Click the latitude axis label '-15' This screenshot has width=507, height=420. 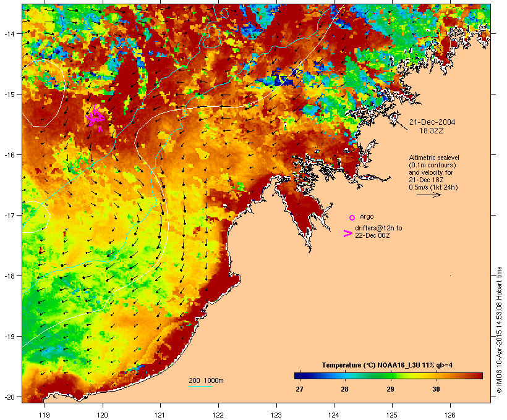(x=9, y=94)
